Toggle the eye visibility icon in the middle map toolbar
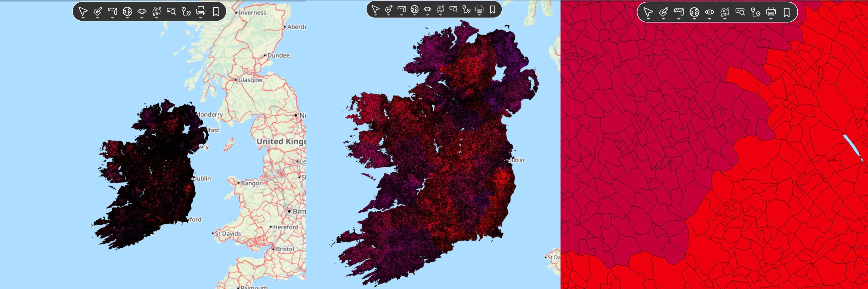Viewport: 868px width, 289px height. (x=427, y=9)
